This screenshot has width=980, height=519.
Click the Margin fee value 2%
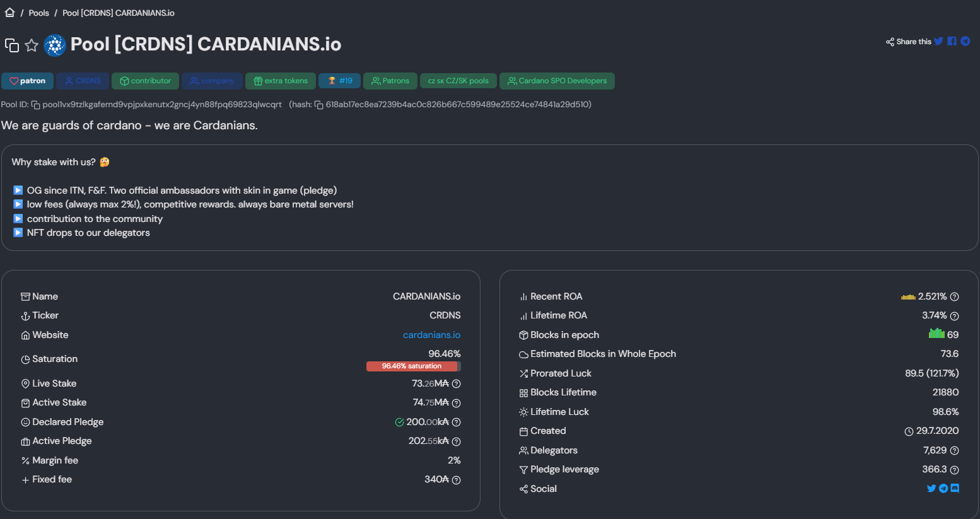pyautogui.click(x=454, y=460)
